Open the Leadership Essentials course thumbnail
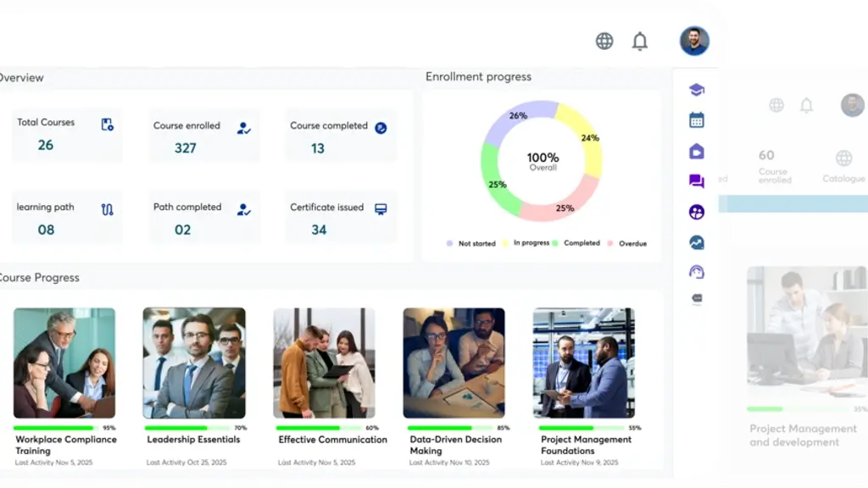The height and width of the screenshot is (488, 868). [194, 363]
